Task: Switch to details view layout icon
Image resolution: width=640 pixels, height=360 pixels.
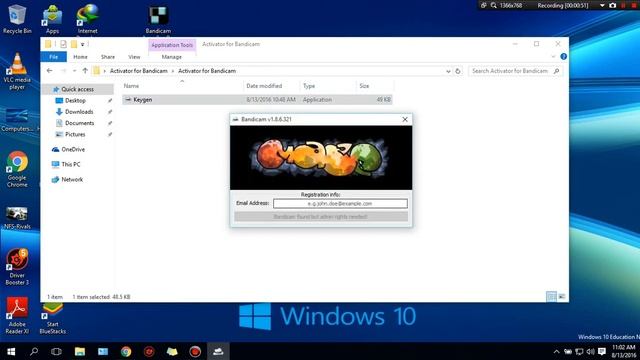Action: coord(551,297)
